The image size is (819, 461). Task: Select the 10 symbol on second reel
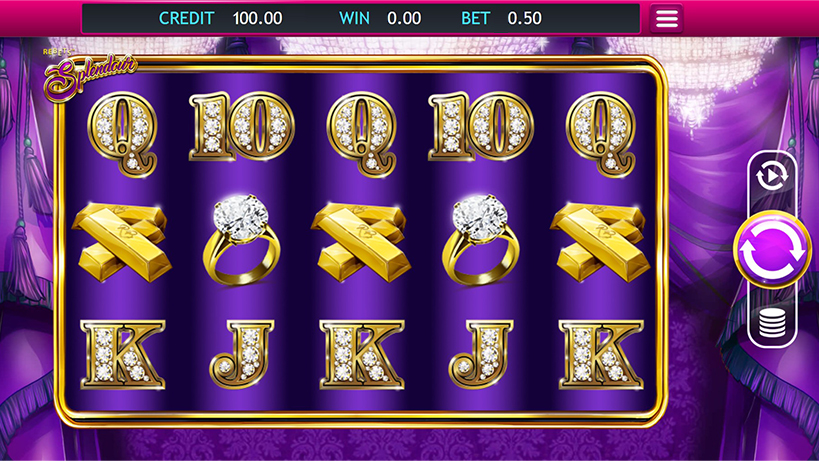pos(242,126)
